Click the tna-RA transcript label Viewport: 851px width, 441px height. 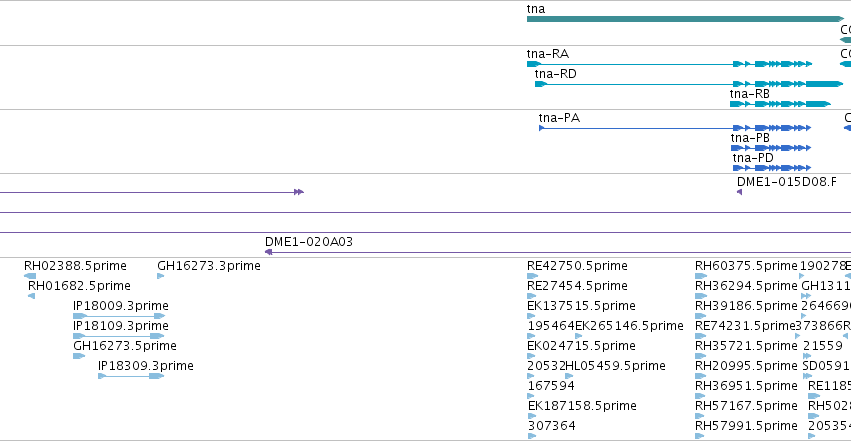pos(548,54)
